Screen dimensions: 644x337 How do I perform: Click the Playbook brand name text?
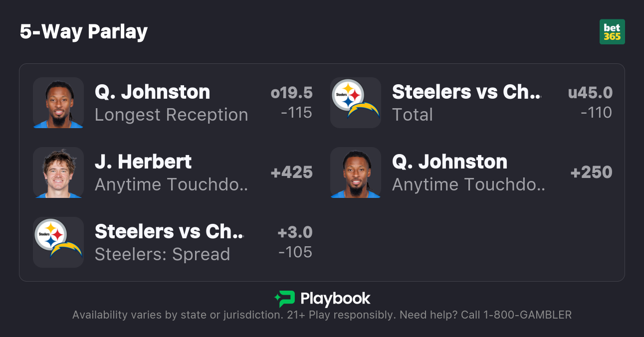pyautogui.click(x=335, y=299)
